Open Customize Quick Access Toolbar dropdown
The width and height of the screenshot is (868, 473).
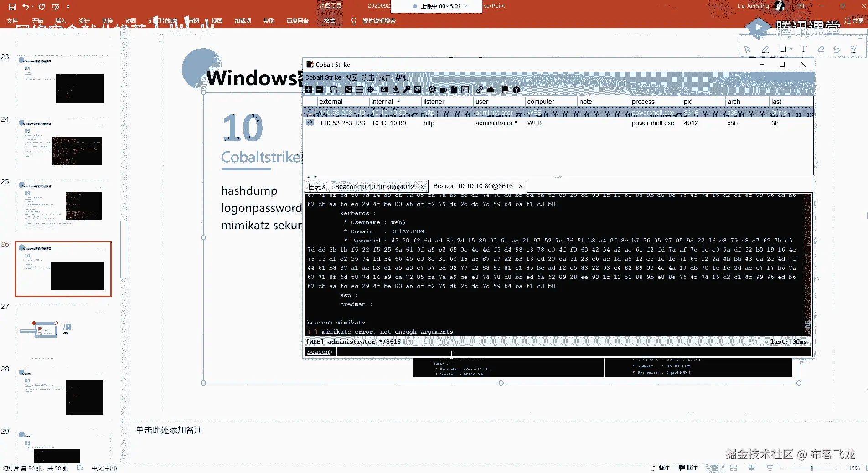(x=68, y=6)
